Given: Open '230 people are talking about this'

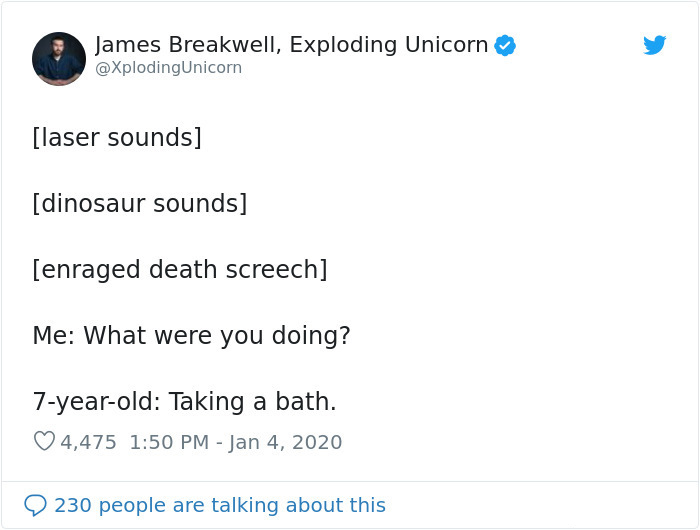Looking at the screenshot, I should click(219, 505).
